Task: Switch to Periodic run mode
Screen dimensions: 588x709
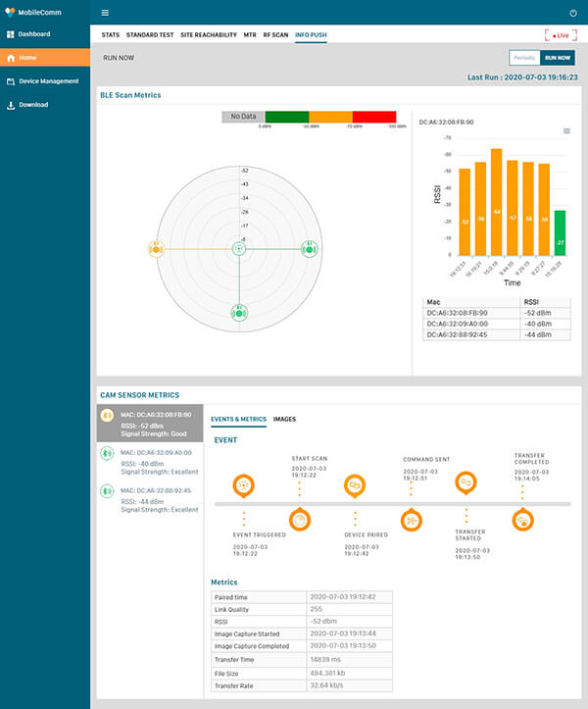Action: (524, 58)
